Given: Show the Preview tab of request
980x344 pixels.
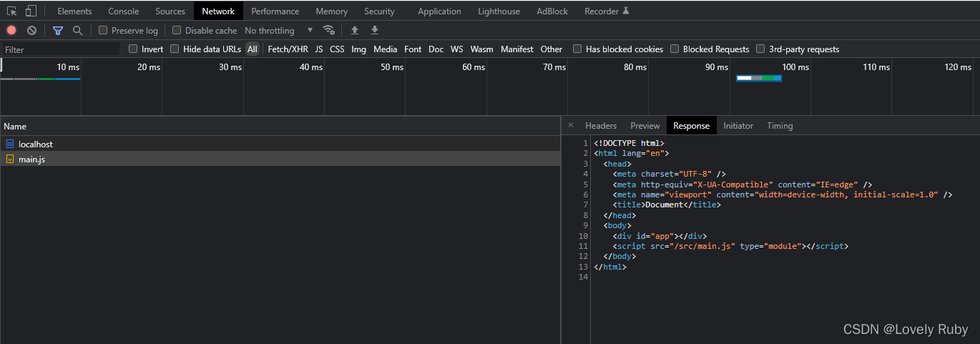Looking at the screenshot, I should pyautogui.click(x=645, y=125).
